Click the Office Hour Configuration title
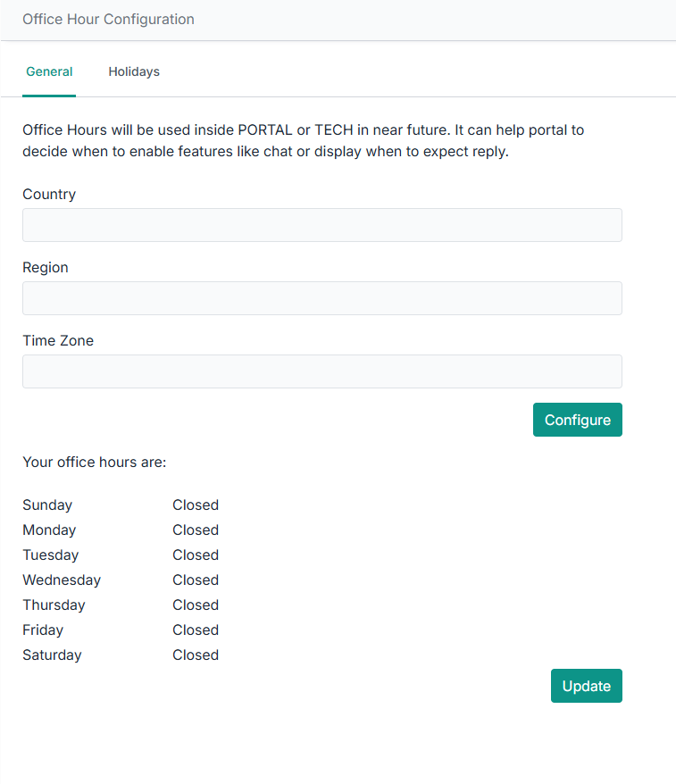The width and height of the screenshot is (676, 784). pyautogui.click(x=108, y=20)
